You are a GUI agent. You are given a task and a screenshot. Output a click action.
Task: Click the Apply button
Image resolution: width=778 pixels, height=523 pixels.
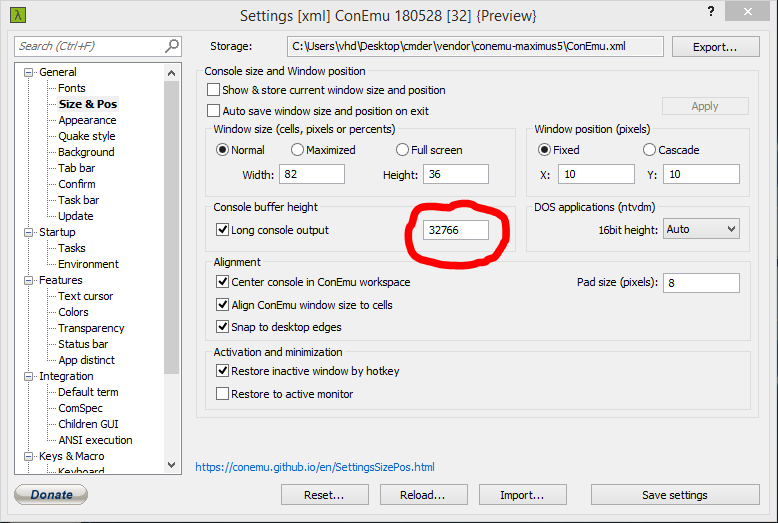pyautogui.click(x=705, y=106)
